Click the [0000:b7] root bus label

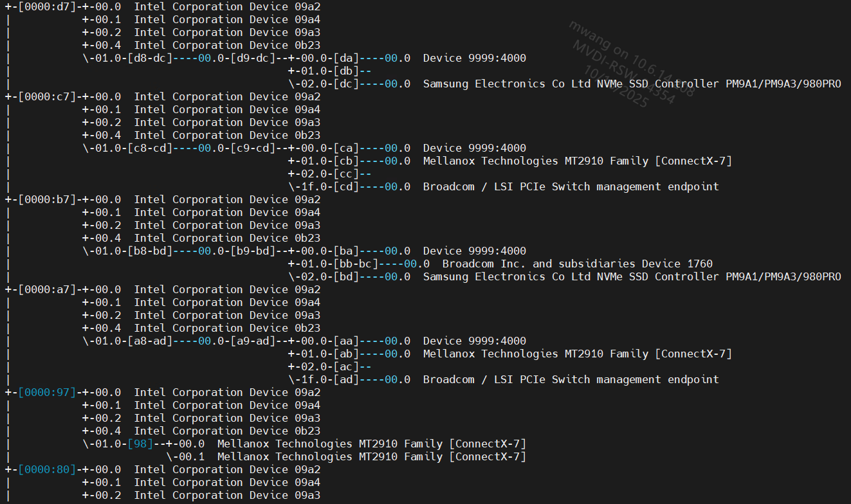[47, 199]
